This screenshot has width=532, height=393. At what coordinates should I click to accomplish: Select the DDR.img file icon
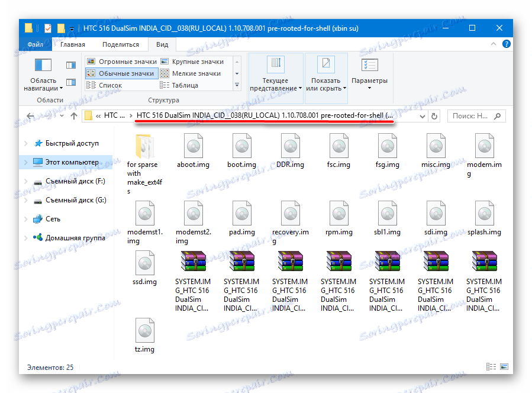coord(290,146)
